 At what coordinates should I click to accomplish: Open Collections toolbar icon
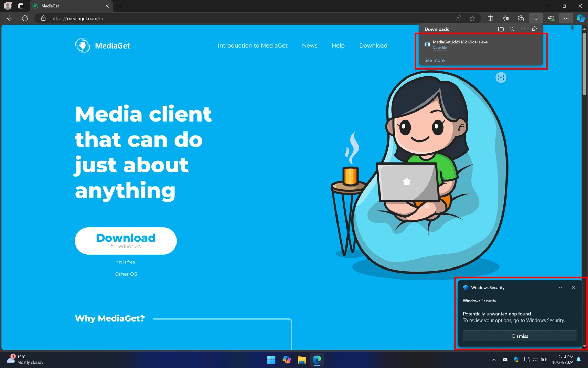pyautogui.click(x=521, y=18)
